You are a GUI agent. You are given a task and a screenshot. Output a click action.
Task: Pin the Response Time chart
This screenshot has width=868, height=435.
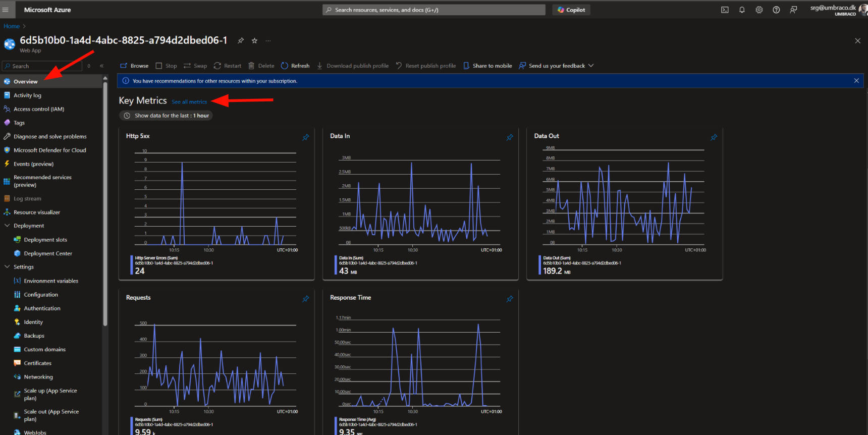510,299
